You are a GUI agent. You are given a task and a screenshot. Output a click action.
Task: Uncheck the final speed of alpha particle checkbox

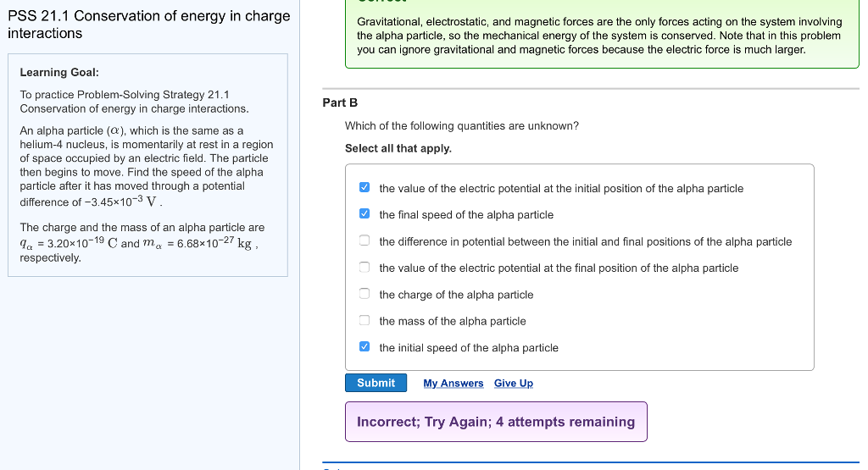click(x=364, y=214)
